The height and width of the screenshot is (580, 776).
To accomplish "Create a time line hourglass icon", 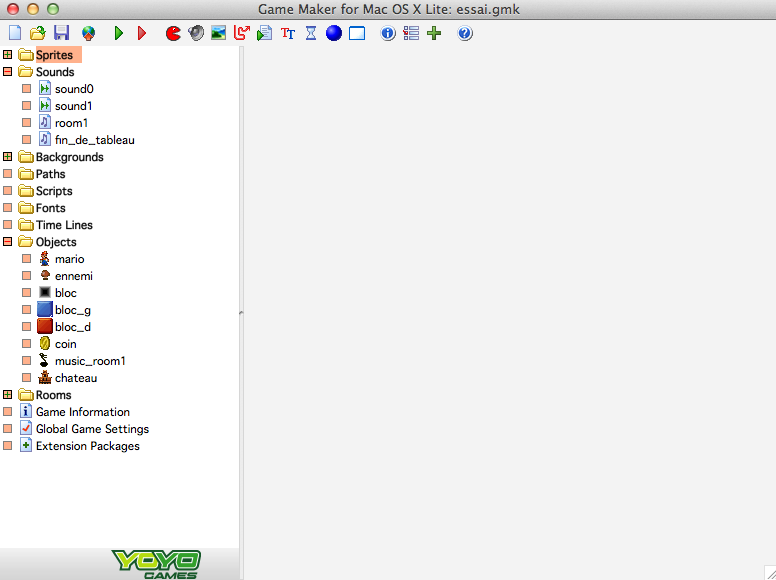I will coord(311,33).
